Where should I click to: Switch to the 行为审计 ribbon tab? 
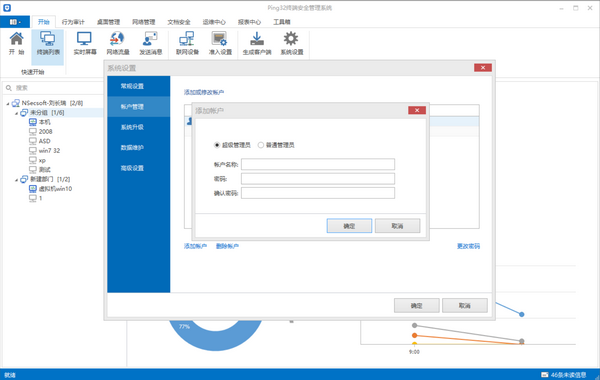73,22
